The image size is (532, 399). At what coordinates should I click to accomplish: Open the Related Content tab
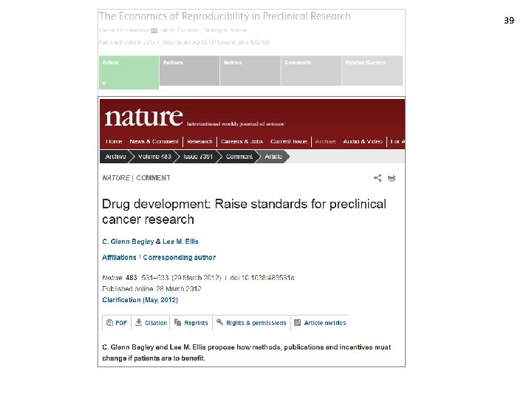372,71
